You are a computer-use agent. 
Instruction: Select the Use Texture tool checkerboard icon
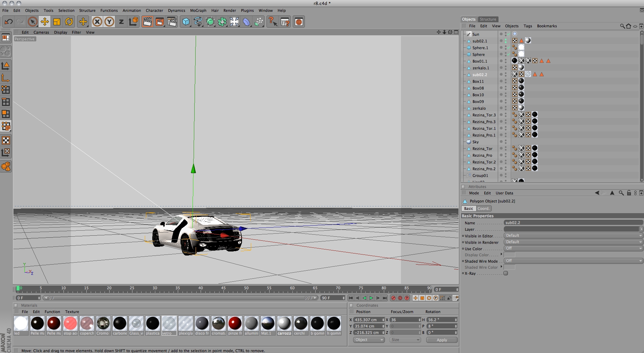6,140
